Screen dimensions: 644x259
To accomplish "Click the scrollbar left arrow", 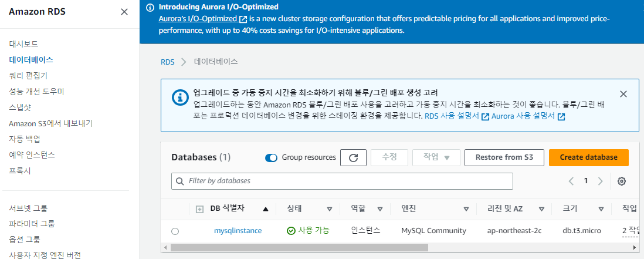I will (x=165, y=247).
